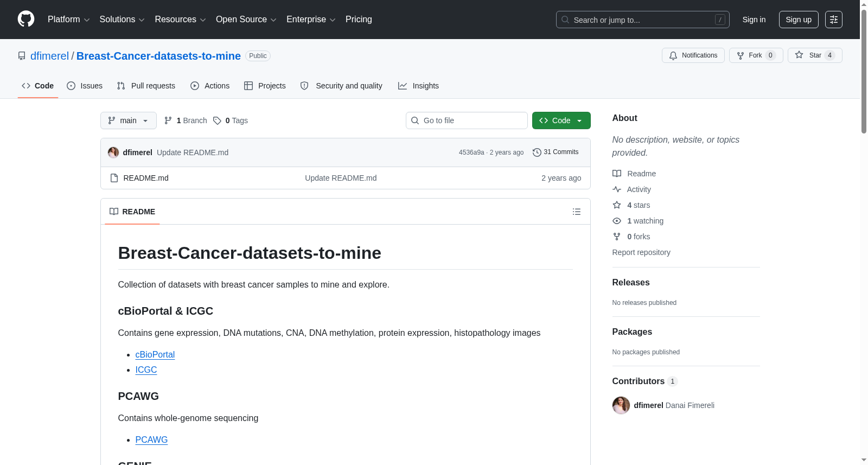Click the Notifications bell button
This screenshot has height=465, width=868.
(x=693, y=55)
